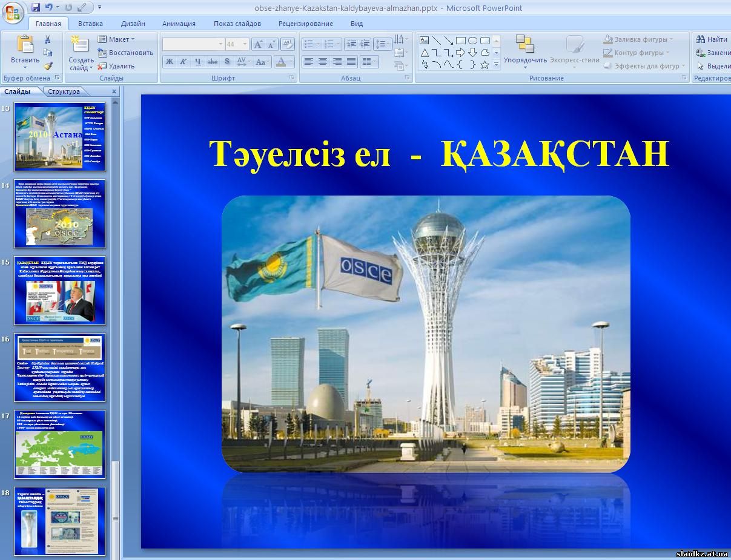
Task: Open the Макет layout dropdown
Action: coord(116,39)
